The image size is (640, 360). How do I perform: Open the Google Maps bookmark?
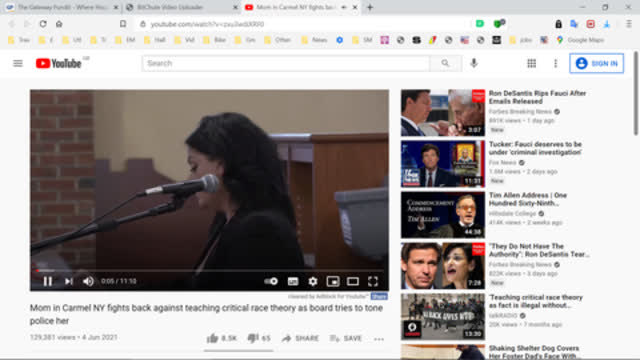[x=580, y=40]
